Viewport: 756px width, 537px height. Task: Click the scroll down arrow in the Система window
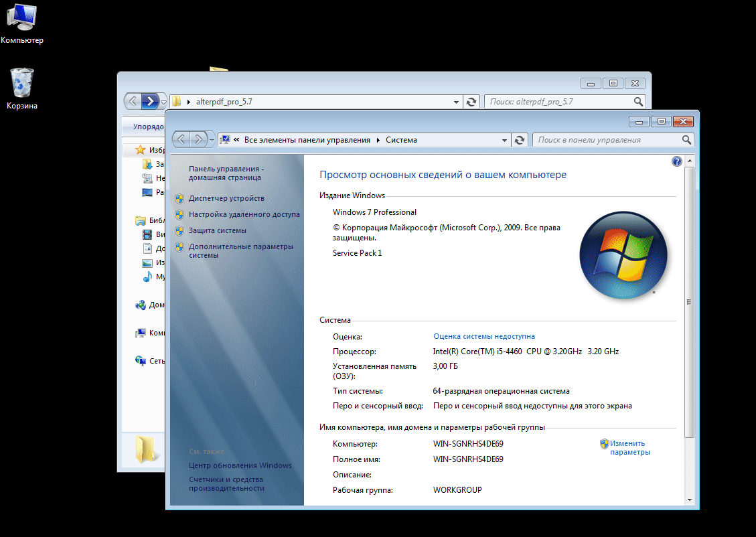690,500
